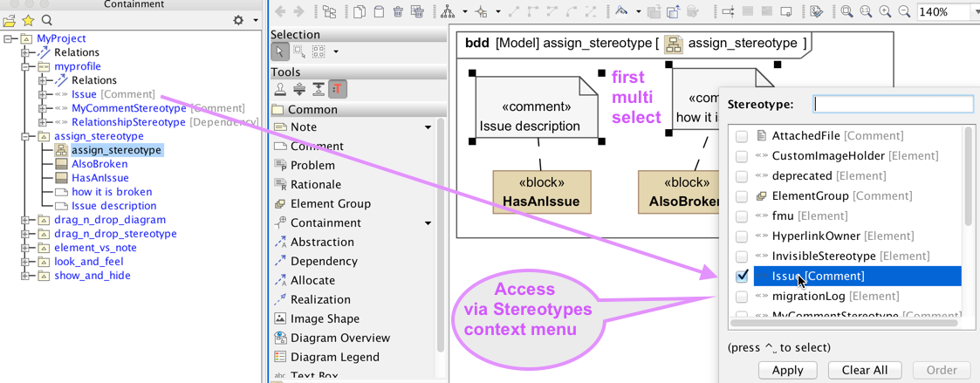Select the arrow selection tool
Viewport: 980px width, 383px height.
(280, 52)
